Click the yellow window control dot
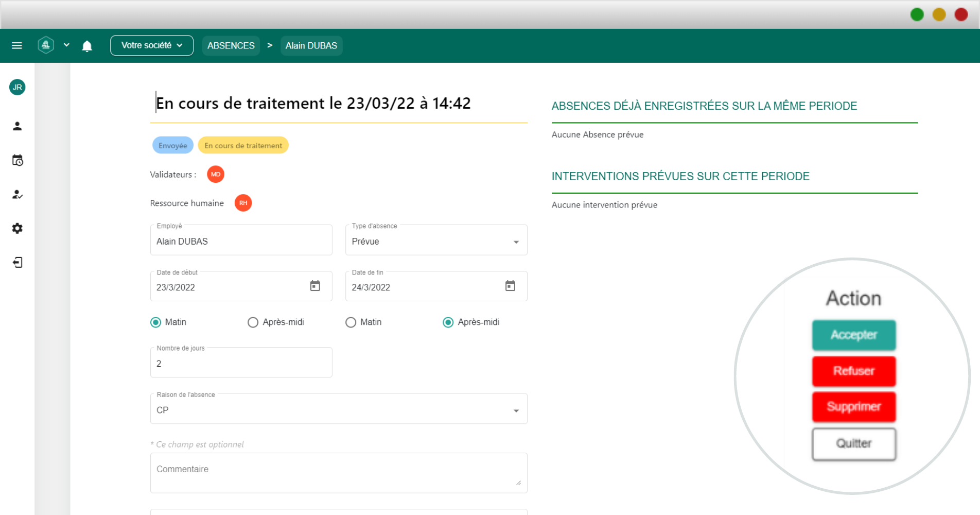980x515 pixels. pos(939,14)
